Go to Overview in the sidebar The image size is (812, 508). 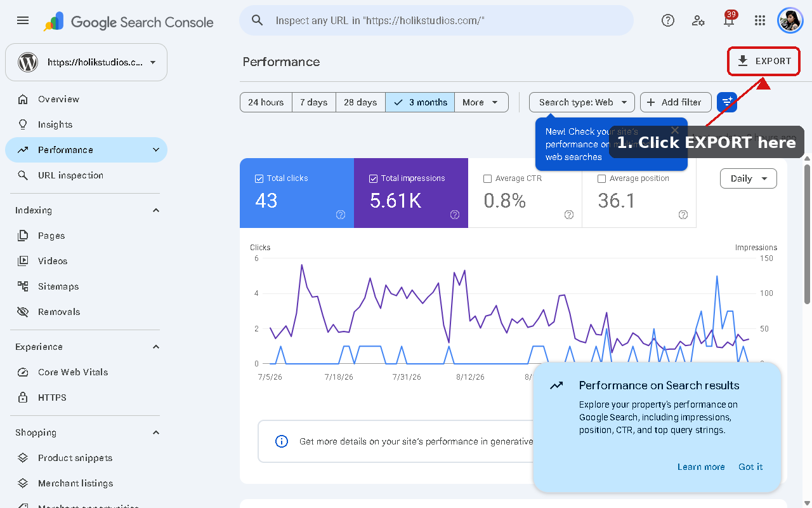(x=86, y=99)
